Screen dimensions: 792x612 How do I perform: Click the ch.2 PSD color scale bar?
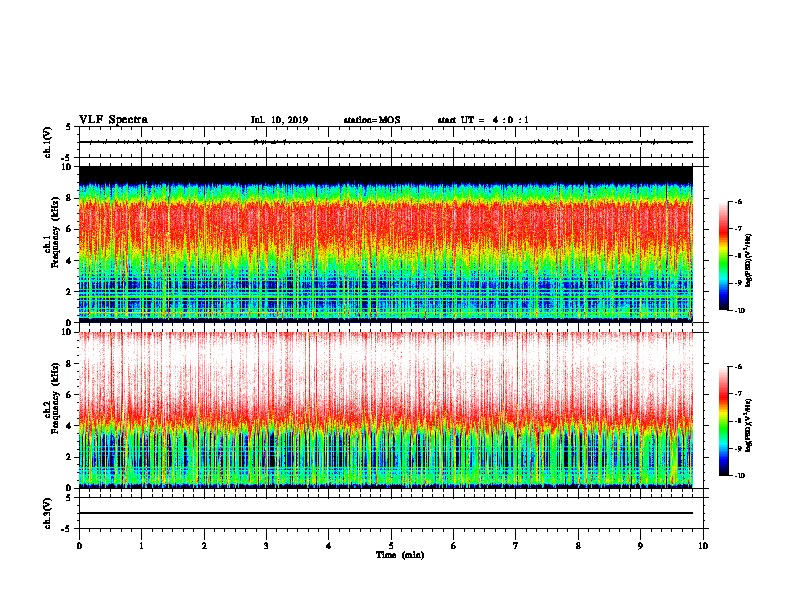tap(724, 421)
